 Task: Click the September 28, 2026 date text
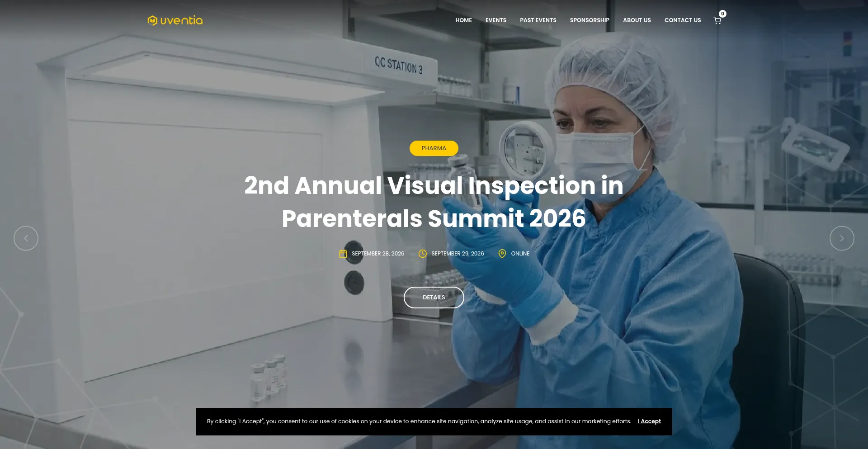(378, 254)
